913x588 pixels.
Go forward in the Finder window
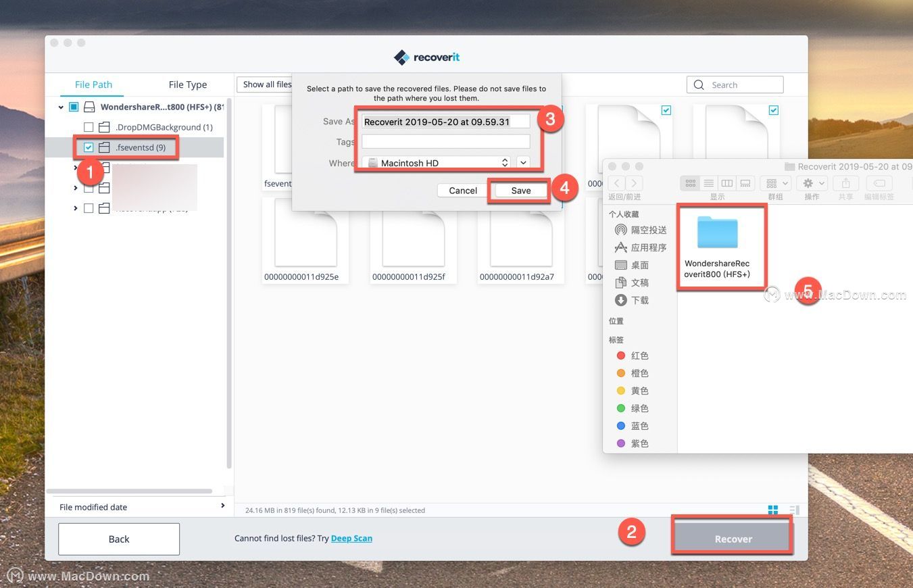coord(633,183)
